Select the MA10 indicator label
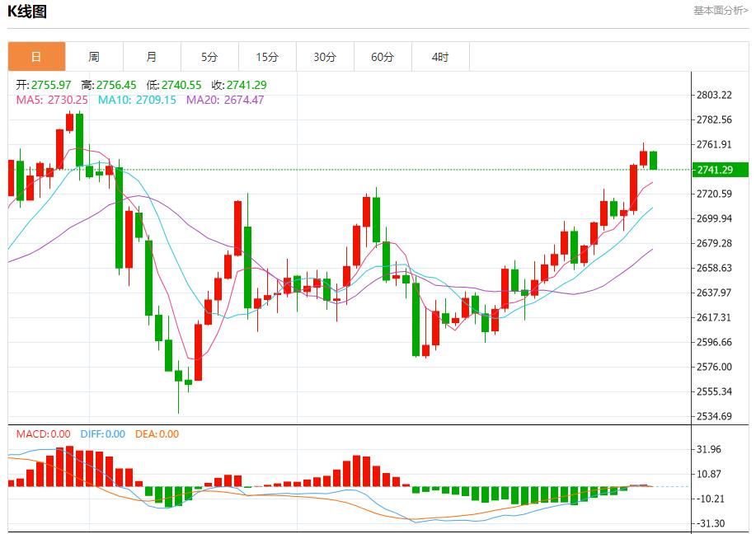756x534 pixels. coord(137,100)
